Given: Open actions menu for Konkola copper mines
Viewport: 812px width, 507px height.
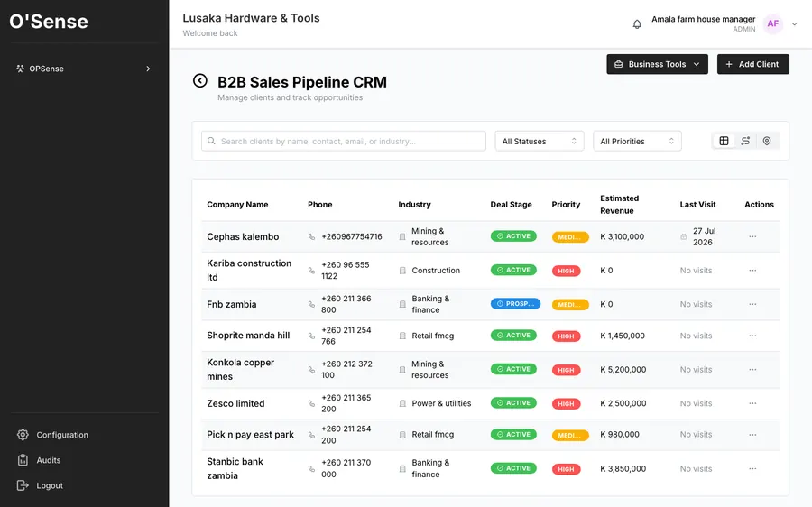Looking at the screenshot, I should 752,369.
